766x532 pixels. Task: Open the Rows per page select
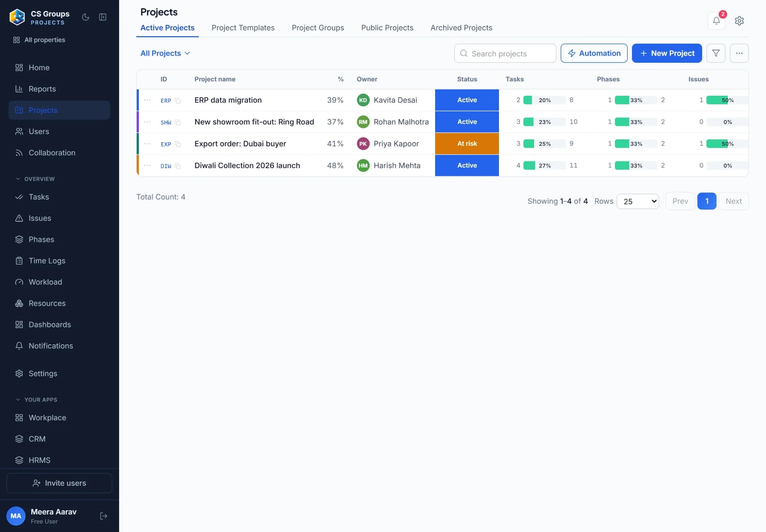click(638, 201)
